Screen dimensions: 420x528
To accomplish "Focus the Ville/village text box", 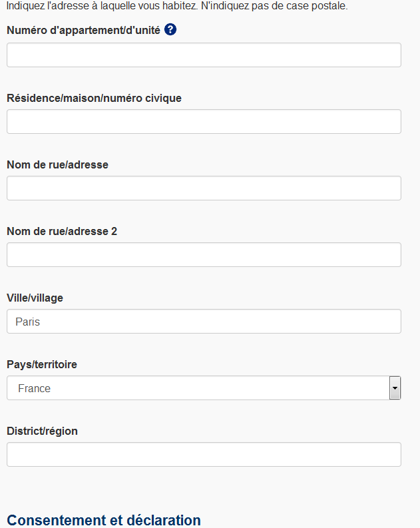I will tap(204, 322).
